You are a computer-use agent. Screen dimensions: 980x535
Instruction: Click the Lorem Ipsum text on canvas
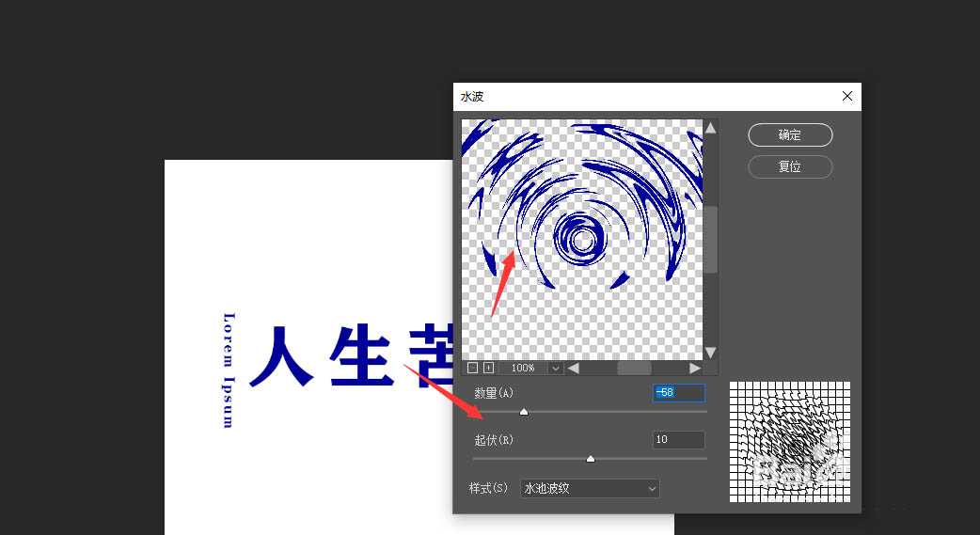(x=229, y=370)
